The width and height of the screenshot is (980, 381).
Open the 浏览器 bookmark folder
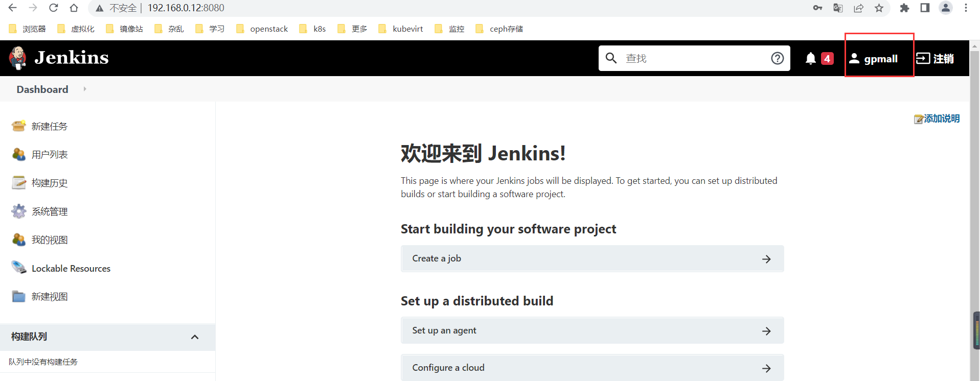click(28, 29)
